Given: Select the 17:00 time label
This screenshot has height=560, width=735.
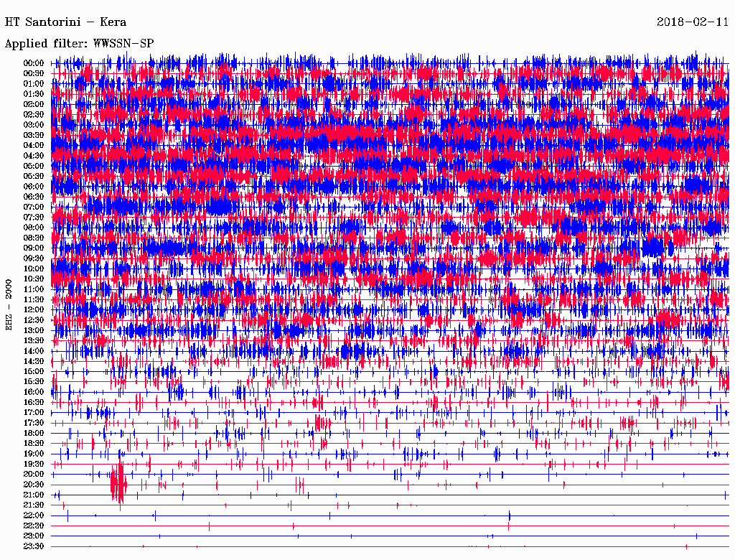Looking at the screenshot, I should 33,413.
